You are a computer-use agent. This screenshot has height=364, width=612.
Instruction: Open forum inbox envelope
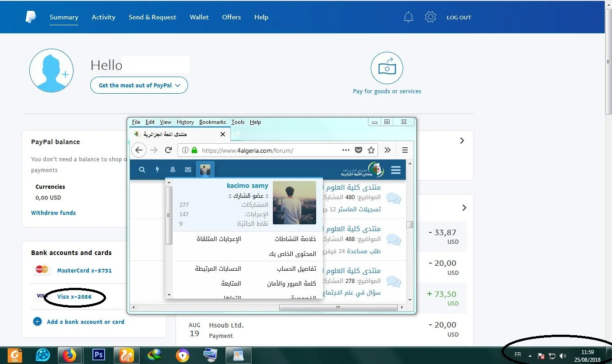[188, 170]
